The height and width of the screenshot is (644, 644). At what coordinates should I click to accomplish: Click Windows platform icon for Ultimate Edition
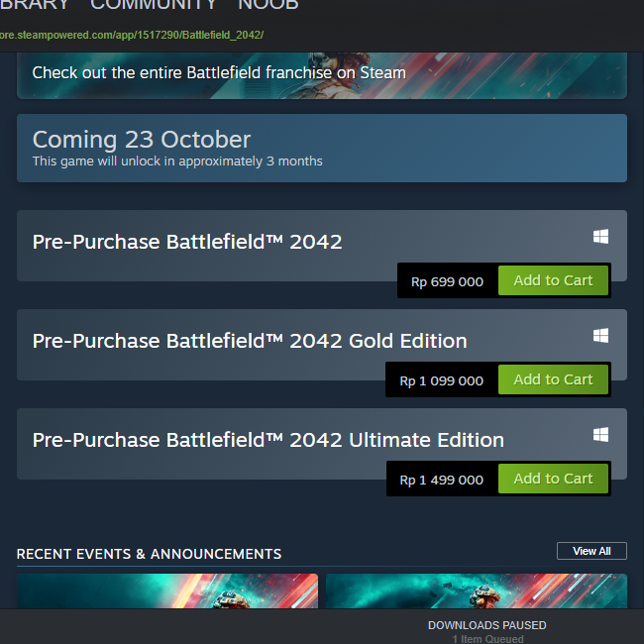600,435
